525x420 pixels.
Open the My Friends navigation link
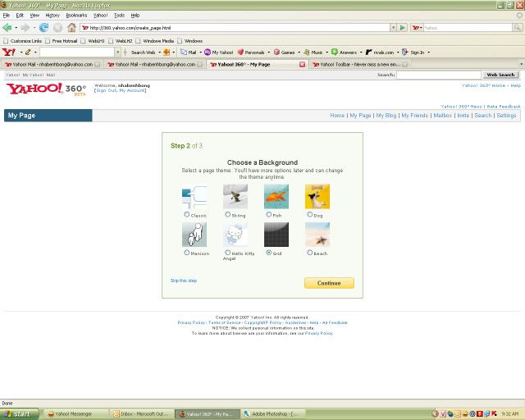(414, 116)
